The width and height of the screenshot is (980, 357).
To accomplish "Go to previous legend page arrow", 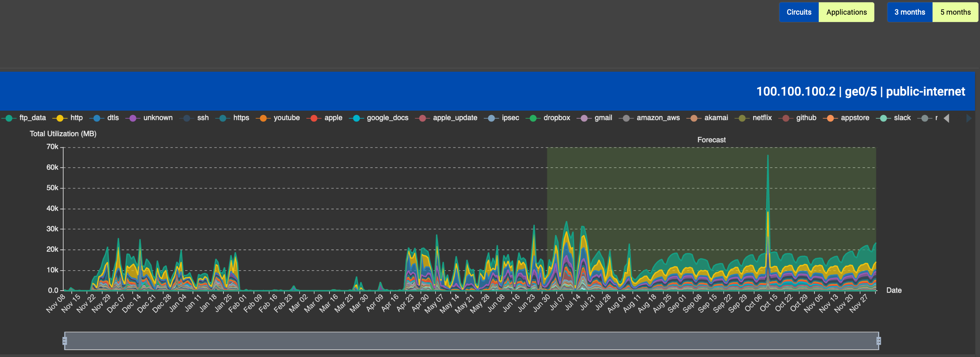I will (x=946, y=118).
